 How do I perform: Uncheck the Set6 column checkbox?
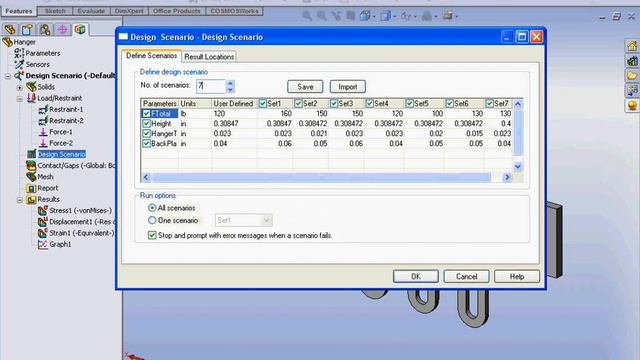450,104
